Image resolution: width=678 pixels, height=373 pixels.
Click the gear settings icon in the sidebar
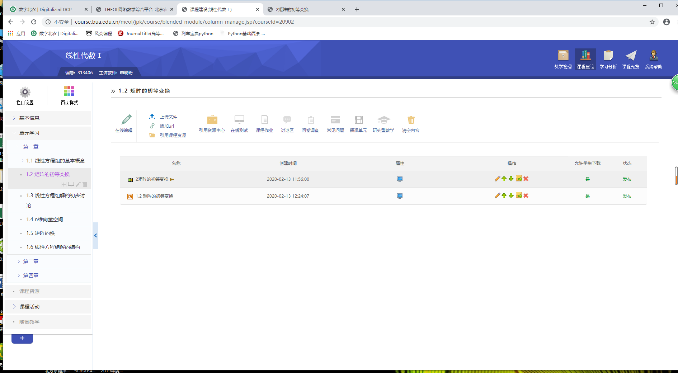point(25,92)
